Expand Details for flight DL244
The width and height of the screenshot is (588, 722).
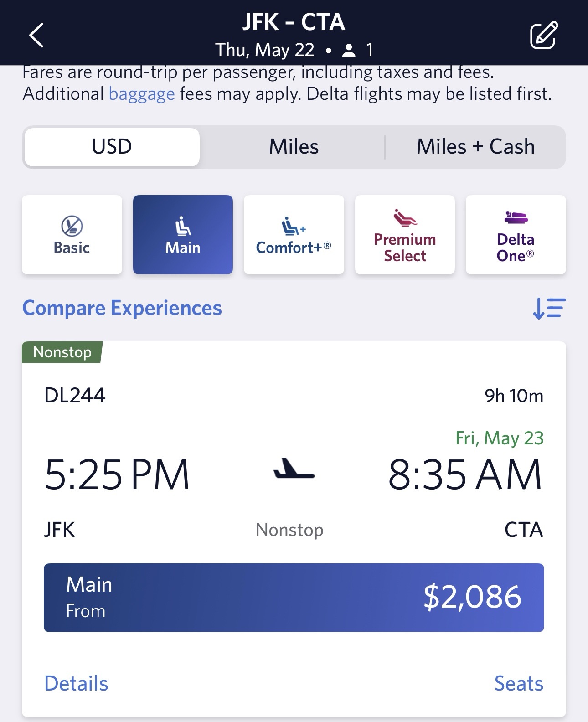(x=76, y=683)
